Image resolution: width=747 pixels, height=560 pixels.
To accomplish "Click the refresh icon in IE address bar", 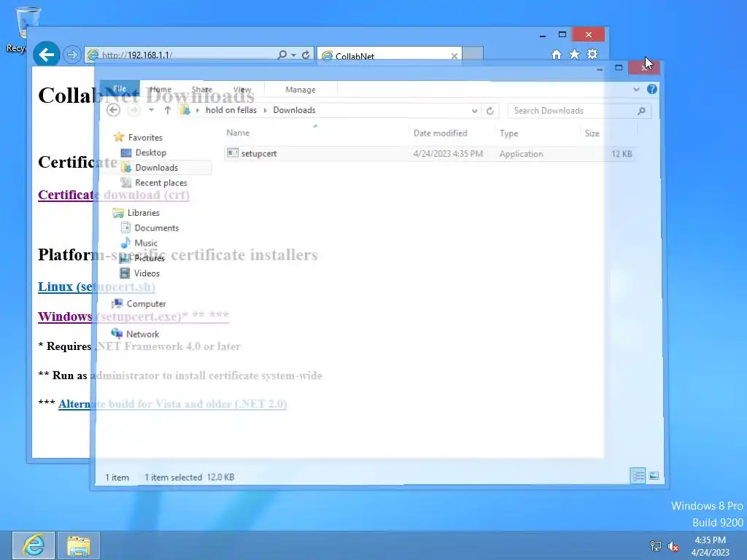I will tap(306, 55).
